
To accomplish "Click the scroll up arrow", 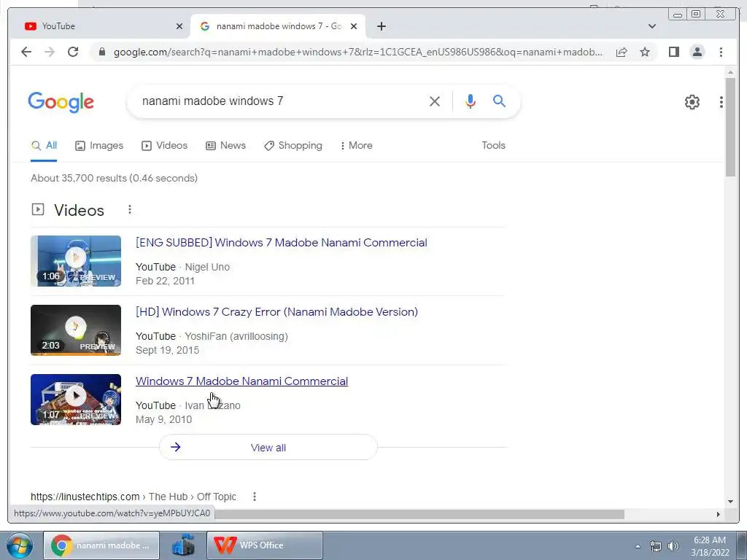I will coord(730,72).
